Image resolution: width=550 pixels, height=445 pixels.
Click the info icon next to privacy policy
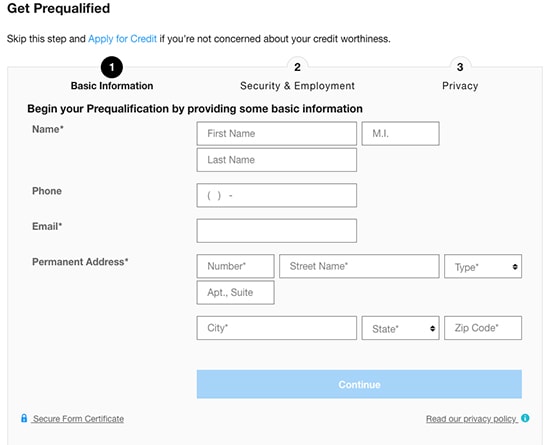pyautogui.click(x=525, y=418)
